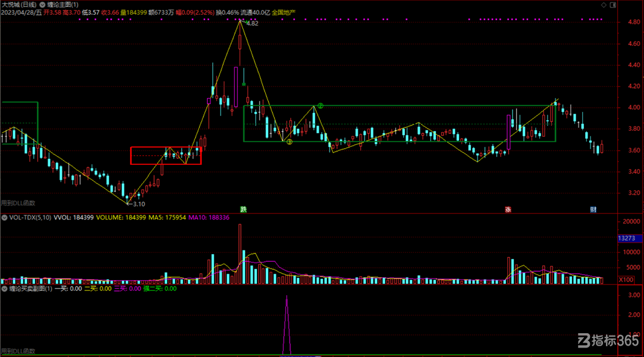
Task: Click the 量184399 volume value in header
Action: [133, 12]
